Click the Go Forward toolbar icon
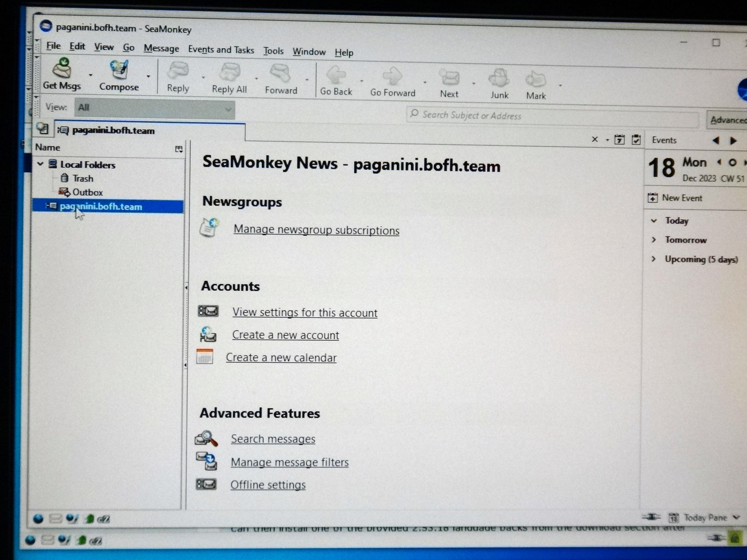The image size is (747, 560). tap(393, 82)
